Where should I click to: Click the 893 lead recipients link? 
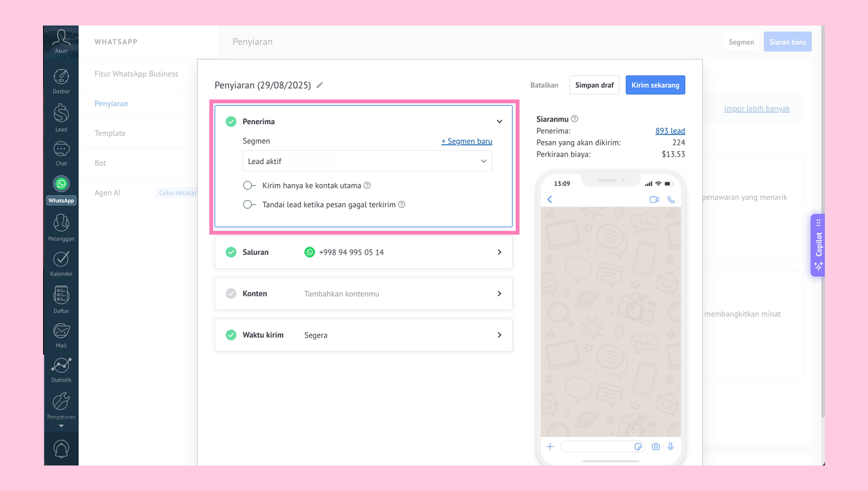(x=670, y=131)
